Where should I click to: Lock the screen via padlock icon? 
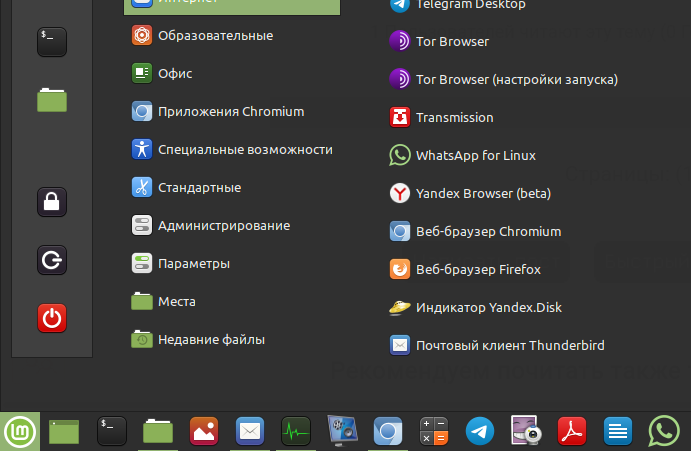(52, 202)
